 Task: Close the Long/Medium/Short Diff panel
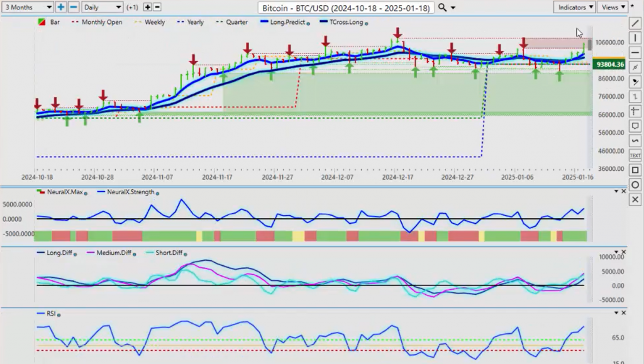[x=623, y=251]
